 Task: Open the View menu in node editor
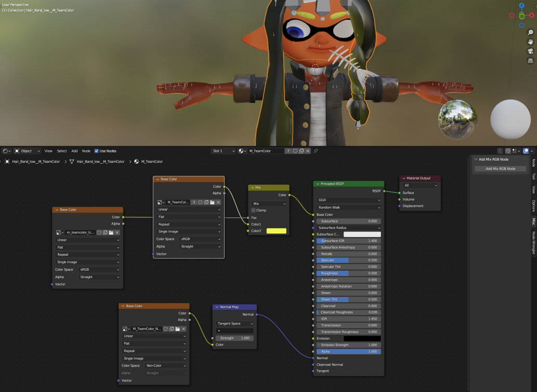tap(48, 151)
